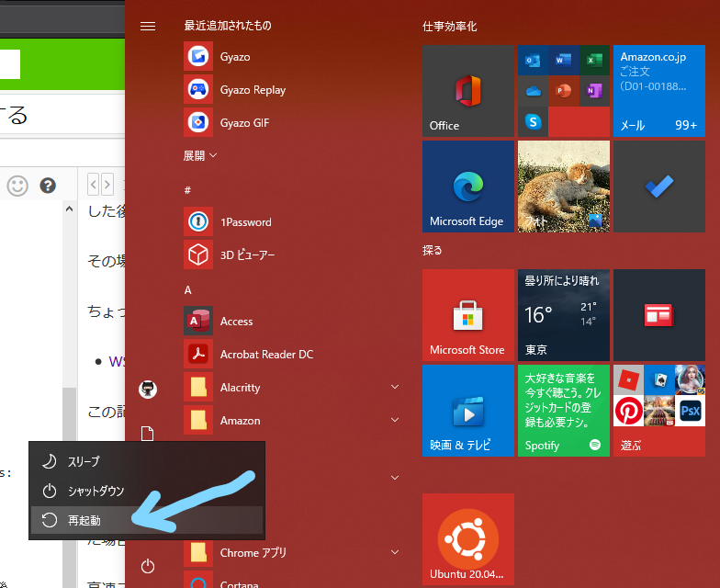Launch Access from app list
The width and height of the screenshot is (720, 588).
[292, 322]
